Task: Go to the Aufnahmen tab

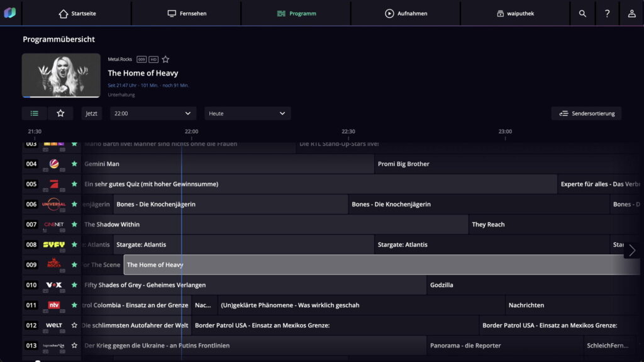Action: pyautogui.click(x=406, y=13)
